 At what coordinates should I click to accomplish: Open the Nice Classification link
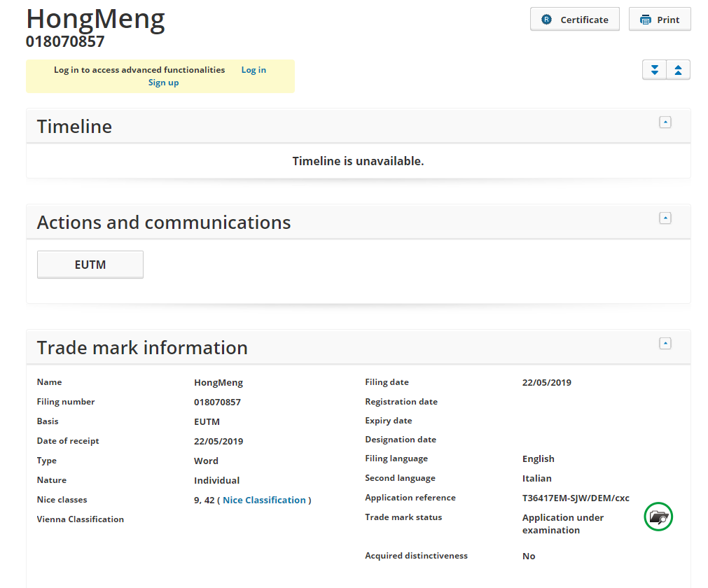tap(264, 500)
